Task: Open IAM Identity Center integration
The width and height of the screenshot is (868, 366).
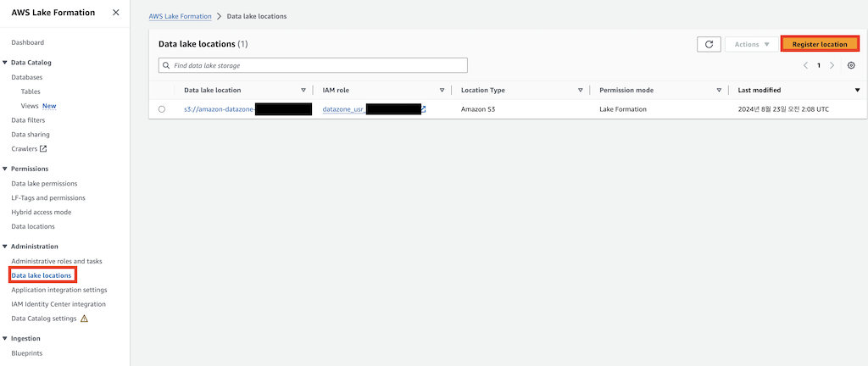Action: pyautogui.click(x=58, y=304)
